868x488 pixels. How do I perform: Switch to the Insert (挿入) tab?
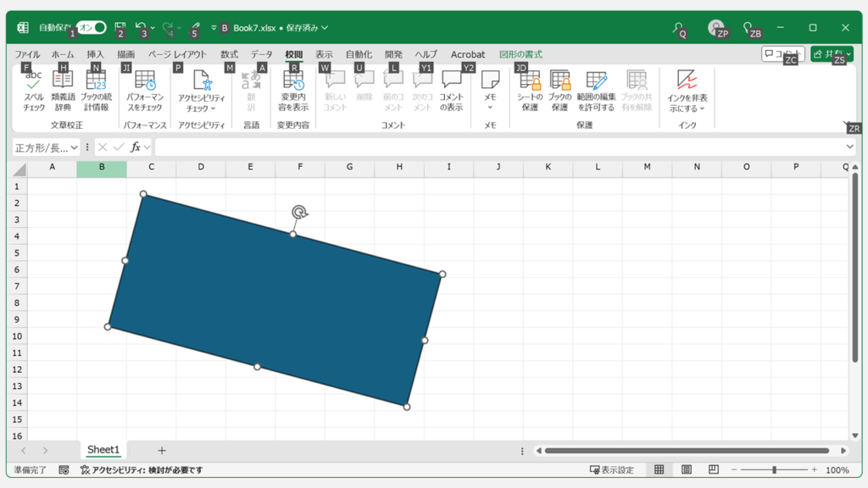[x=95, y=54]
